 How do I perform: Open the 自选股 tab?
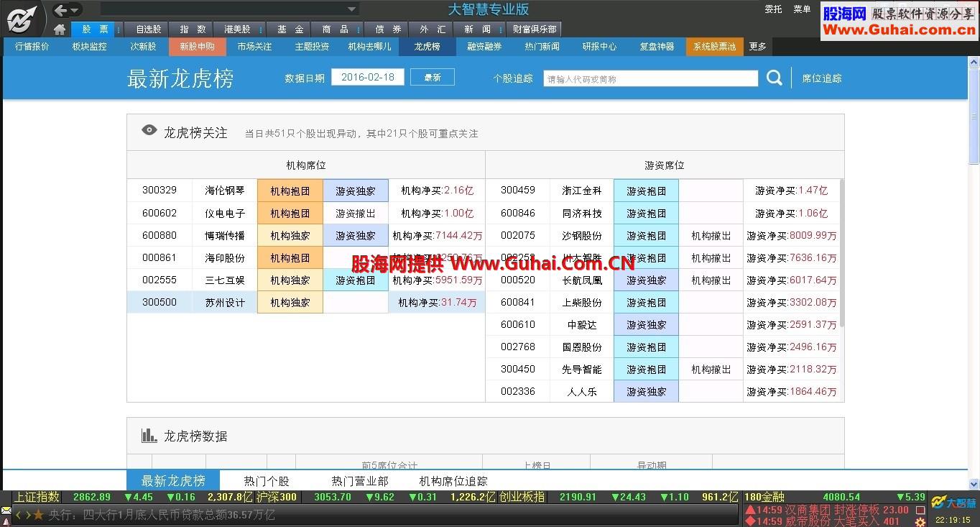point(149,29)
